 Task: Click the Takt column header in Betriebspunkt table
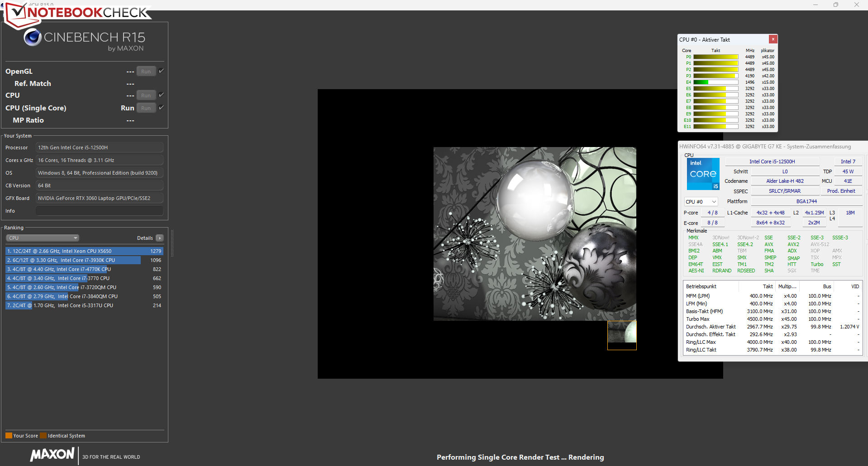pos(757,286)
